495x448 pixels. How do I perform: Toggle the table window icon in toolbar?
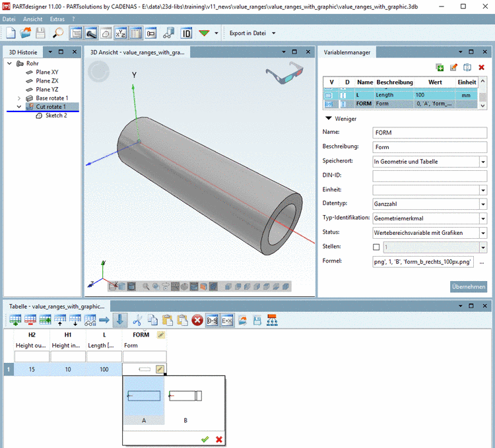[136, 33]
